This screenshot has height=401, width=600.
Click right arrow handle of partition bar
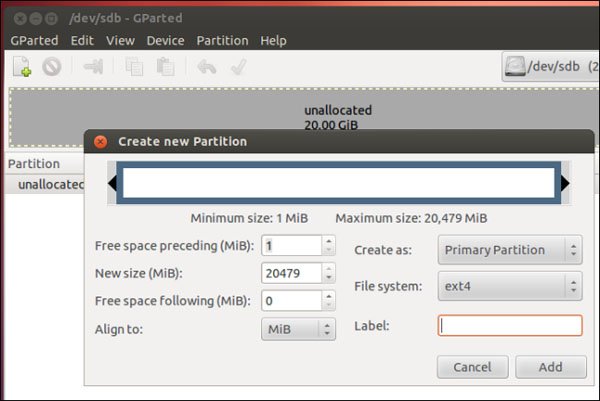click(x=565, y=183)
